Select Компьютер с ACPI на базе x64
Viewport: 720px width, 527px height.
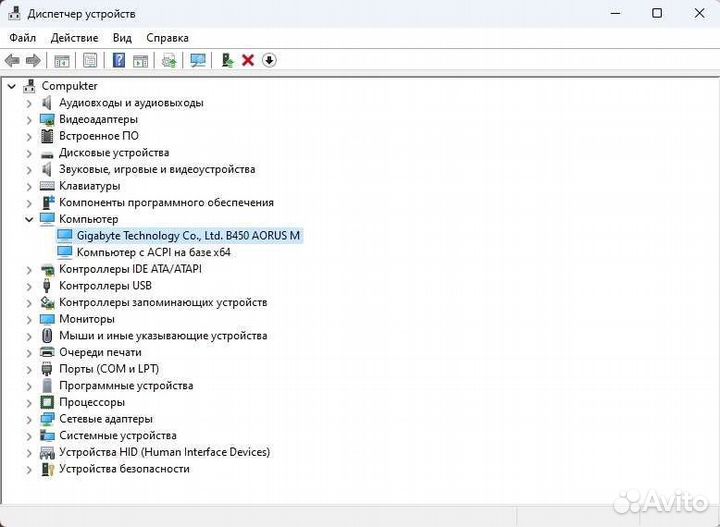pyautogui.click(x=153, y=252)
